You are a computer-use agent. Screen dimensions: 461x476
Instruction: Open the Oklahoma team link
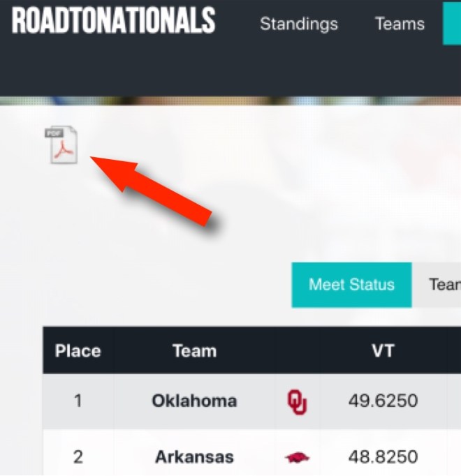point(194,401)
